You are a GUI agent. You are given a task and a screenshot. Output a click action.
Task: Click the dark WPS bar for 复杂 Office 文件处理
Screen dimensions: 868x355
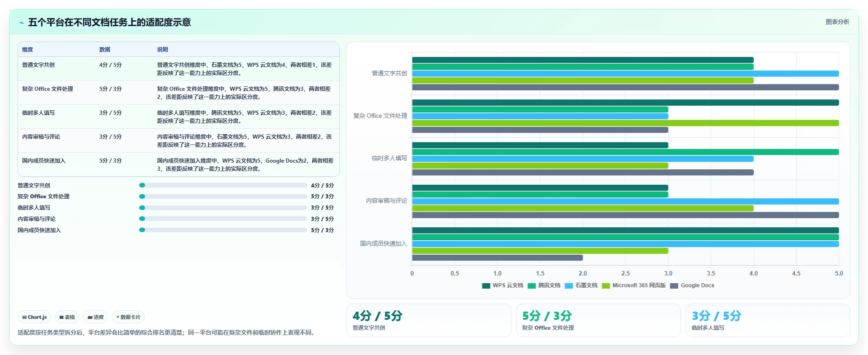pos(625,103)
